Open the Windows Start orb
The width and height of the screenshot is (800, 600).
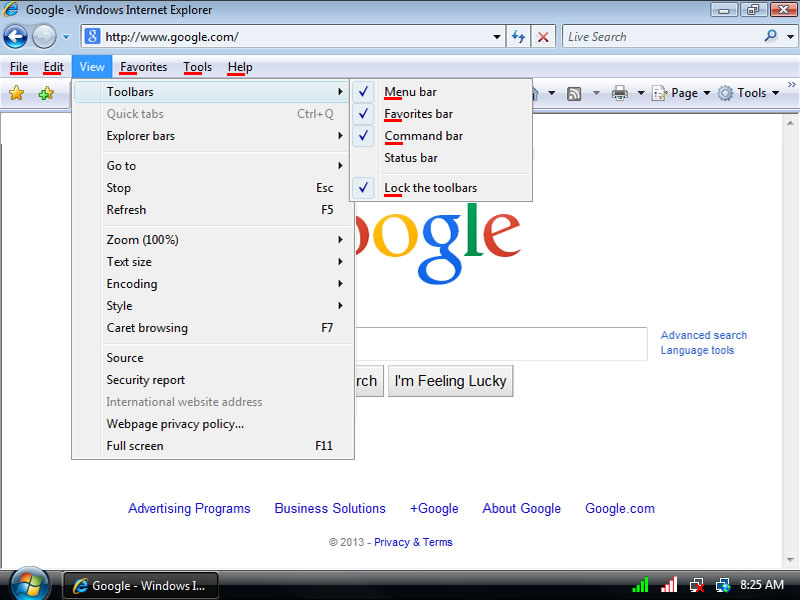click(x=28, y=584)
